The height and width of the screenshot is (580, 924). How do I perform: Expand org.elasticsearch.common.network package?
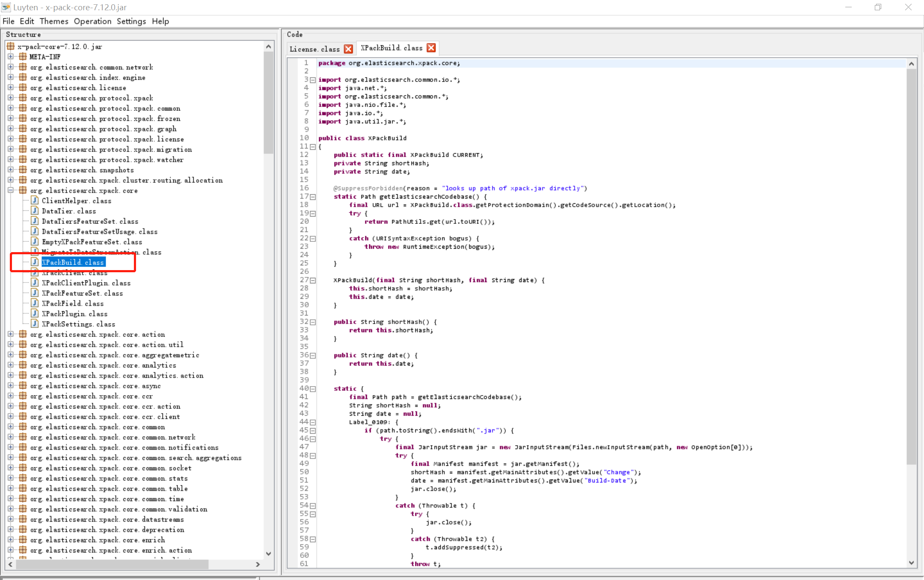[11, 67]
